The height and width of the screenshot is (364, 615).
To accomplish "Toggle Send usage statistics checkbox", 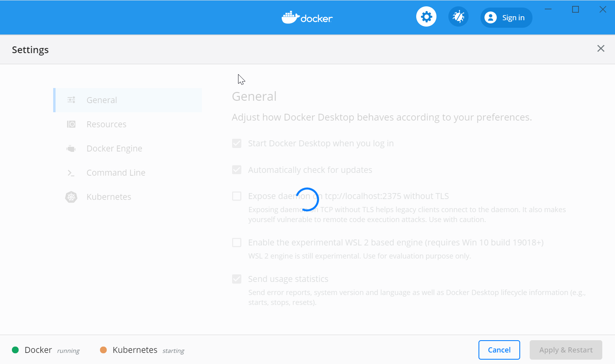I will [x=236, y=279].
